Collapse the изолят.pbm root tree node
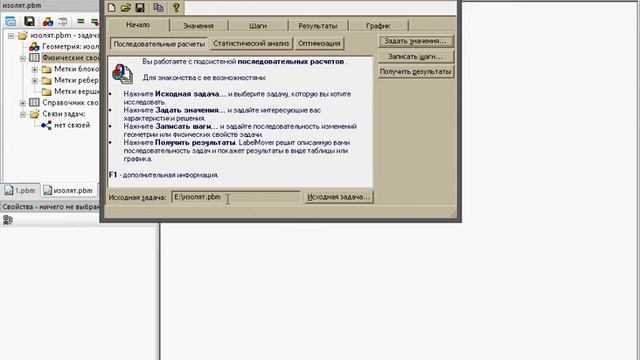 (x=11, y=36)
